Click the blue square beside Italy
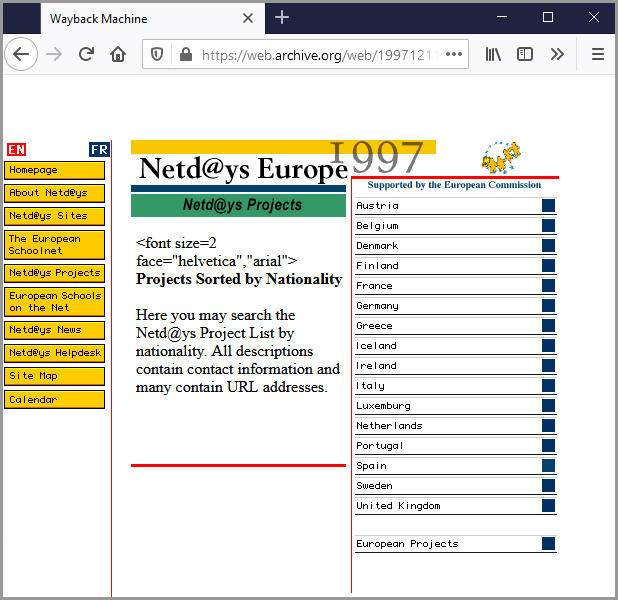The width and height of the screenshot is (618, 600). [x=548, y=386]
